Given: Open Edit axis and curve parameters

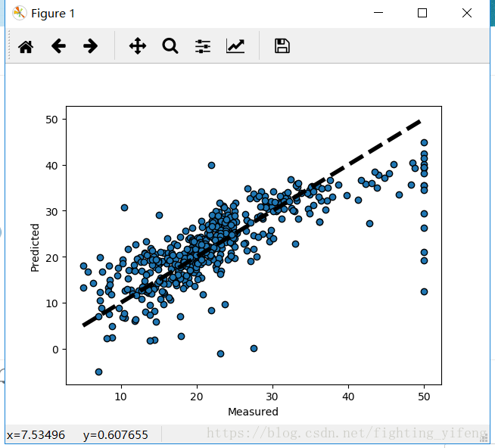Looking at the screenshot, I should pyautogui.click(x=235, y=46).
